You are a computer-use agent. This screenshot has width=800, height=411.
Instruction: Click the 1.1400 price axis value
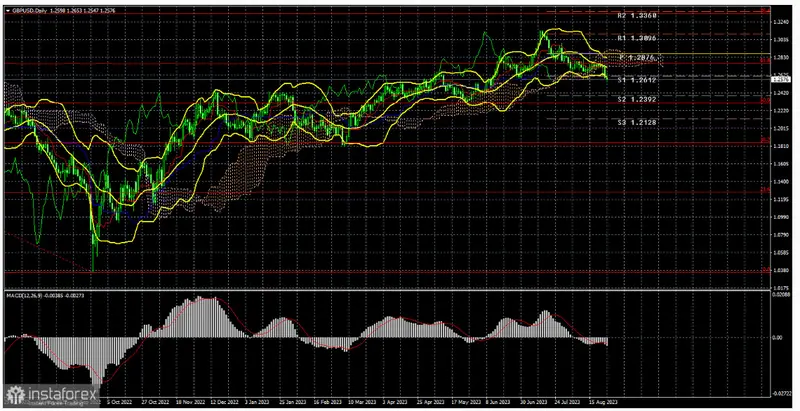pyautogui.click(x=781, y=182)
